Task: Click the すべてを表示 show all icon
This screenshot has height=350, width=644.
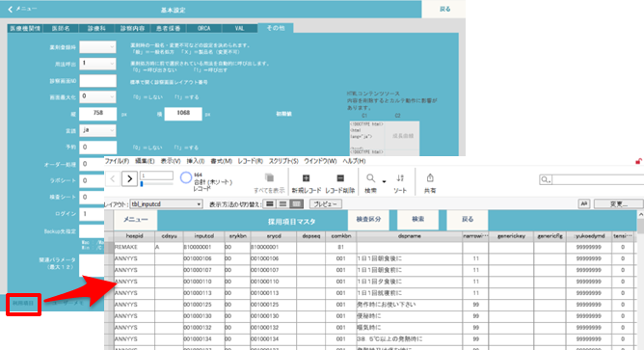Action: [x=269, y=178]
